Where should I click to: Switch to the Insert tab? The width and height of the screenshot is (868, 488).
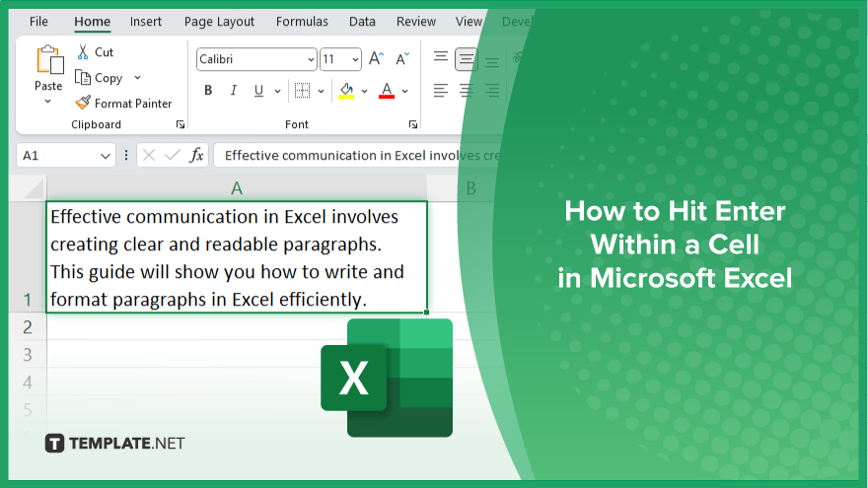coord(146,22)
